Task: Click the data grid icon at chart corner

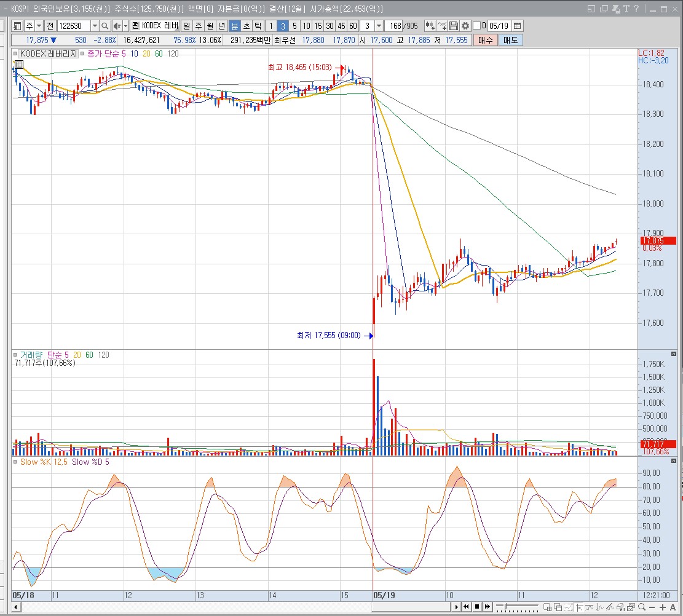Action: pyautogui.click(x=20, y=65)
